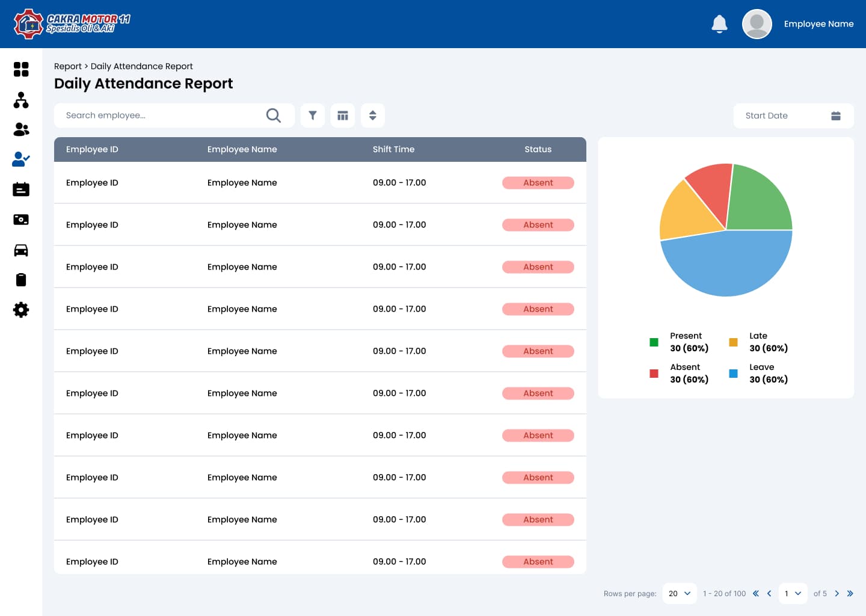
Task: Click the Employee ID column header
Action: pos(92,149)
